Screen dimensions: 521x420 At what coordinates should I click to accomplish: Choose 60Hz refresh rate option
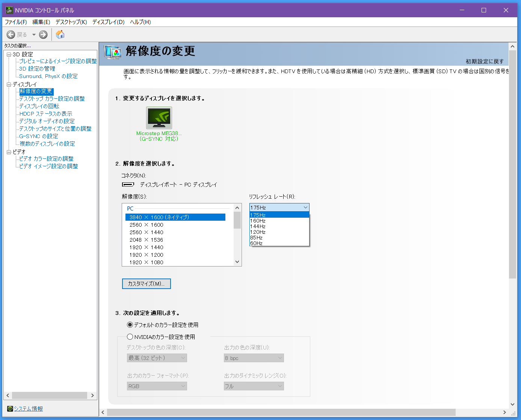[279, 243]
